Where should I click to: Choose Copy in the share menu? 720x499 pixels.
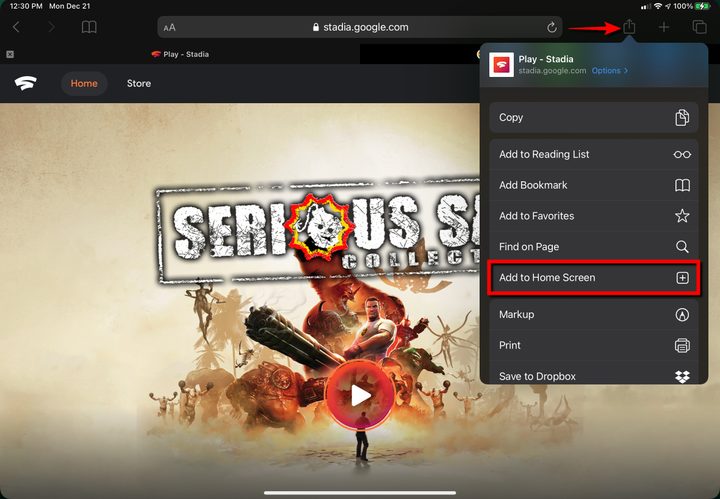pos(594,118)
